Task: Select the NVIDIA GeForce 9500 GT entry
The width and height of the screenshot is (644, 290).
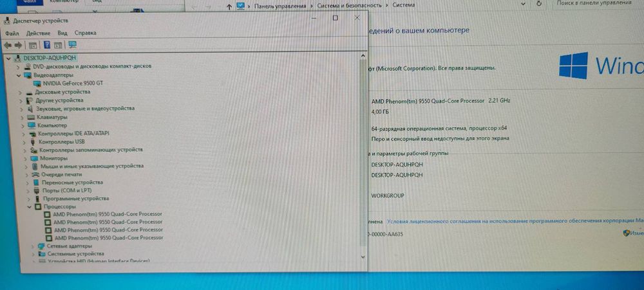Action: coord(73,83)
